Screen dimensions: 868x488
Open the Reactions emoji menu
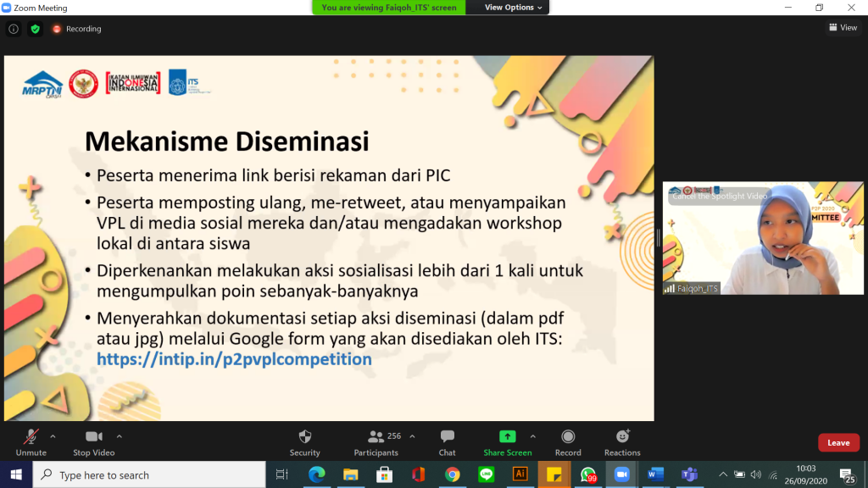622,437
